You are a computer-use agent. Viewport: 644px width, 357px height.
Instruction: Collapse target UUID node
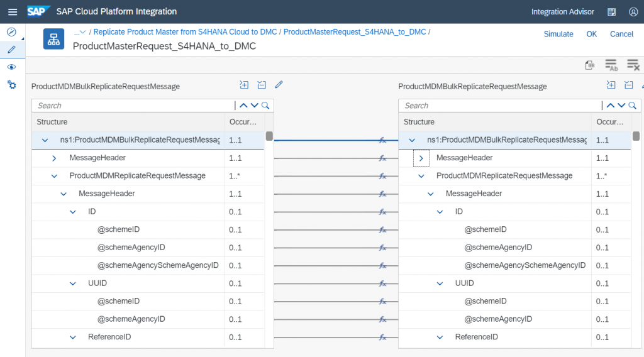tap(440, 283)
